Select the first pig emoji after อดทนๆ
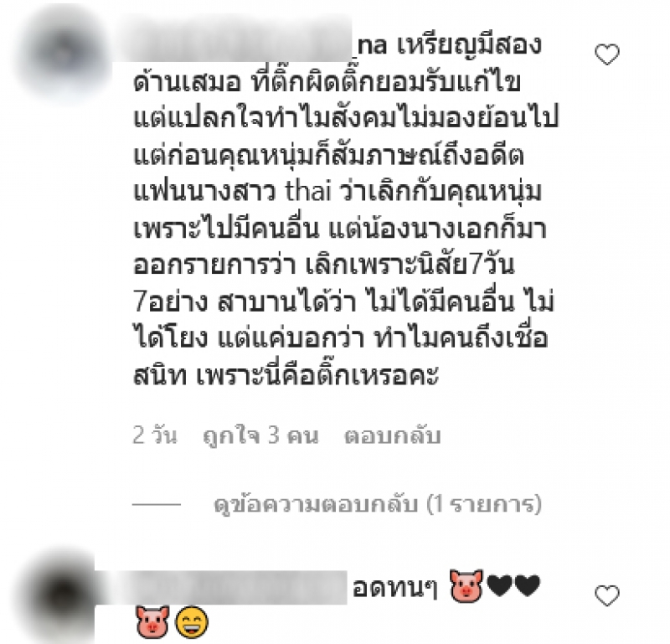670x644 pixels. (x=466, y=585)
